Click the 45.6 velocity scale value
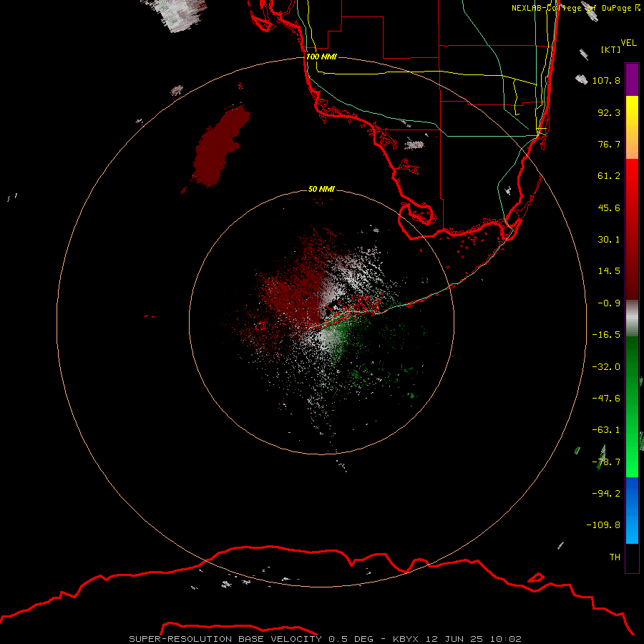 pyautogui.click(x=609, y=208)
